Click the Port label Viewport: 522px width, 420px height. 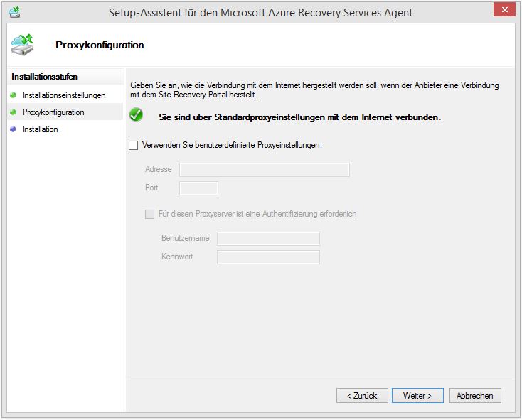(151, 188)
